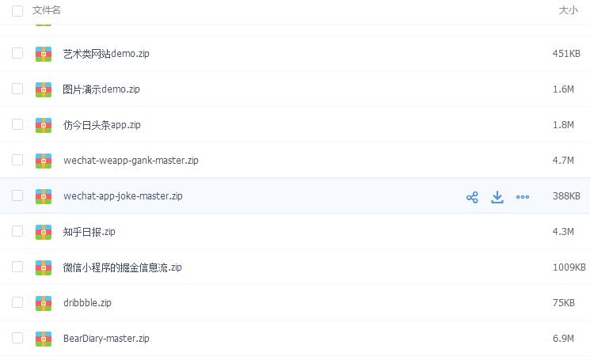The width and height of the screenshot is (590, 364).
Task: Click the 1.6M size value
Action: pos(563,89)
